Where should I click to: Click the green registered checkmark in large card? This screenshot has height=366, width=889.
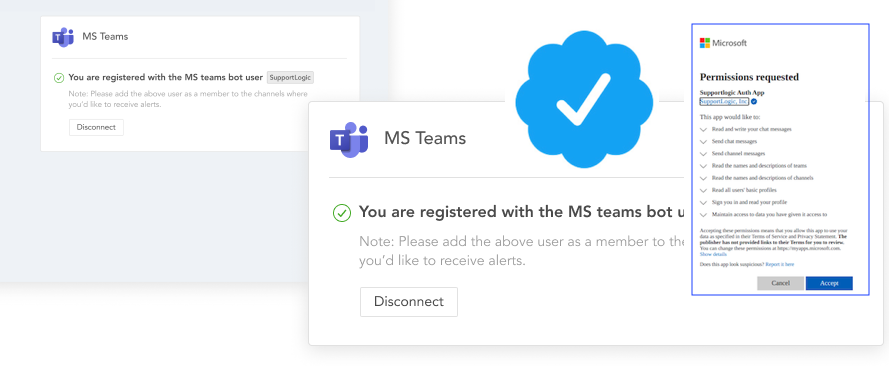point(341,213)
